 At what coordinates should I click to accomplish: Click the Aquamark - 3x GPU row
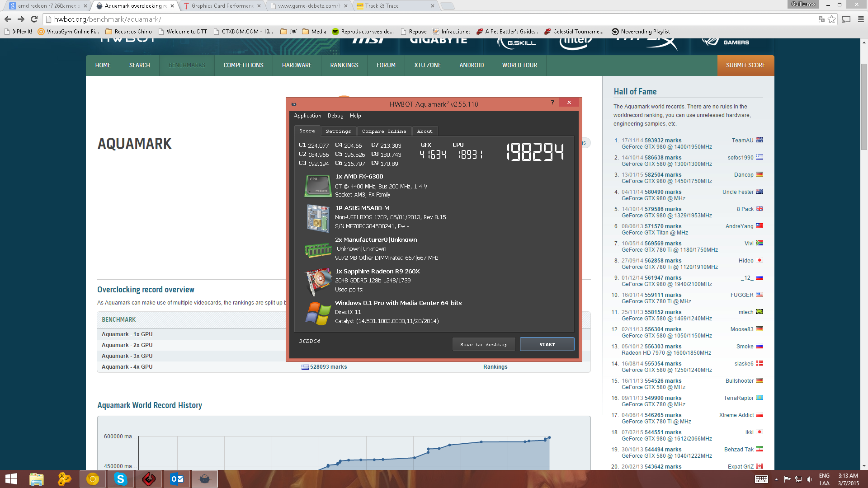click(x=344, y=356)
